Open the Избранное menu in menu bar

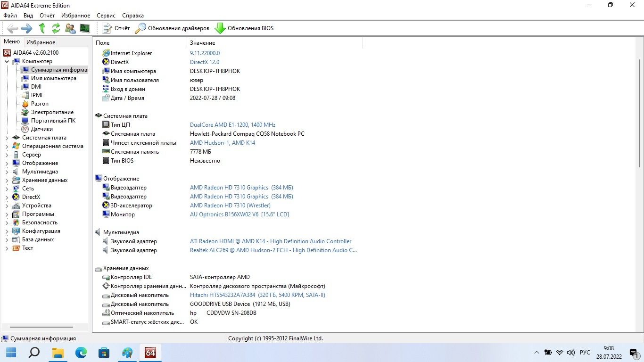click(75, 16)
